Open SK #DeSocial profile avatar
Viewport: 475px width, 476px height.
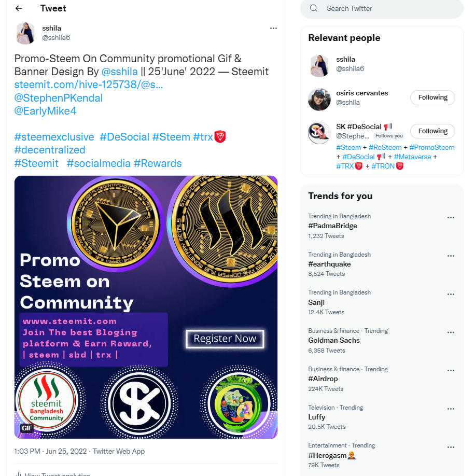click(319, 133)
